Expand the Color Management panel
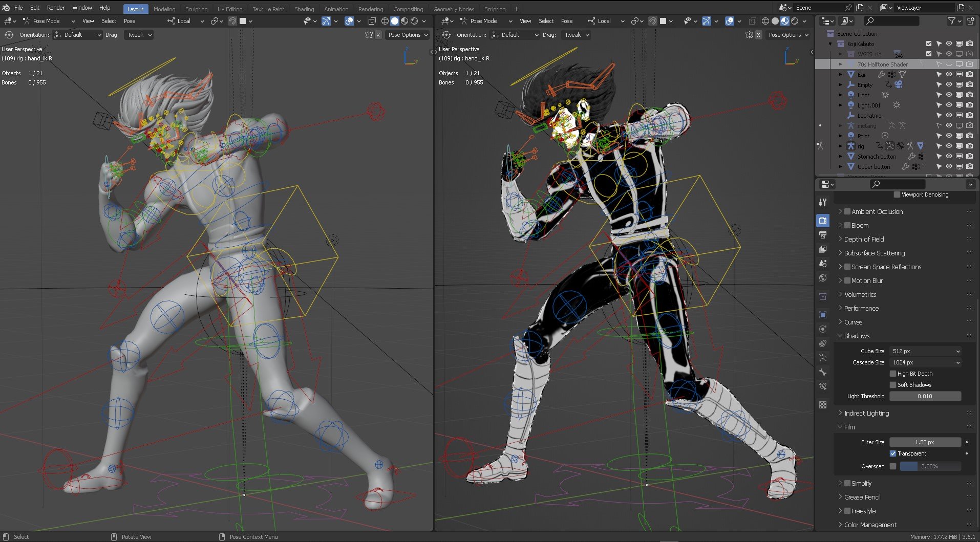 tap(870, 525)
